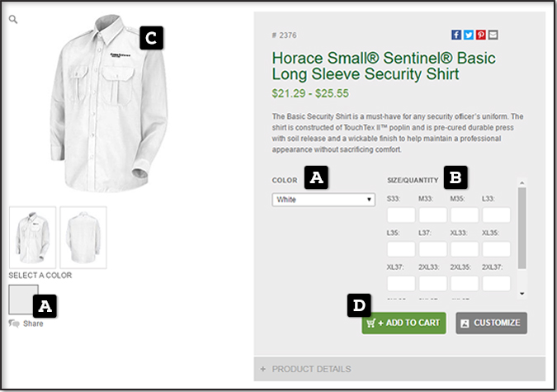Click the S33 quantity field
The width and height of the screenshot is (557, 392).
click(401, 215)
